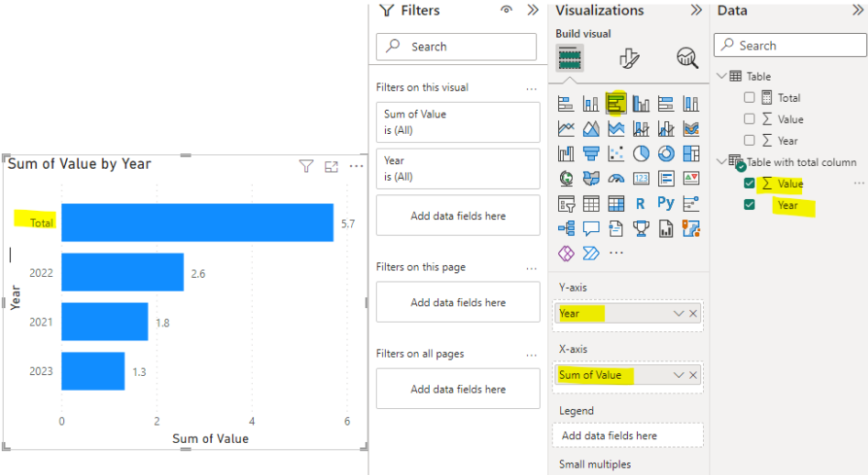The image size is (868, 475).
Task: Open Year field dropdown in Y-axis
Action: (678, 314)
